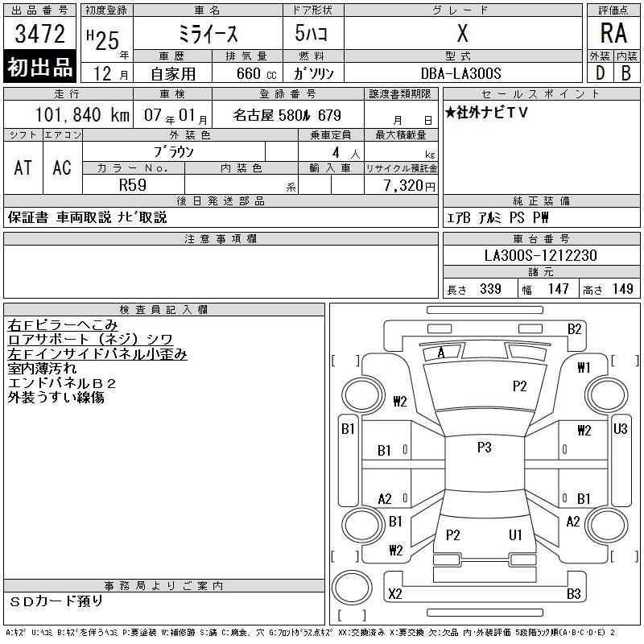
Task: Click the note 外装うすい線傷
Action: (x=56, y=397)
